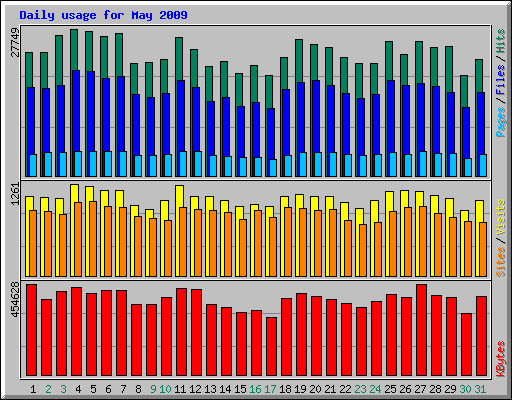This screenshot has width=512, height=400.
Task: Click day 3 on the x-axis
Action: [63, 389]
